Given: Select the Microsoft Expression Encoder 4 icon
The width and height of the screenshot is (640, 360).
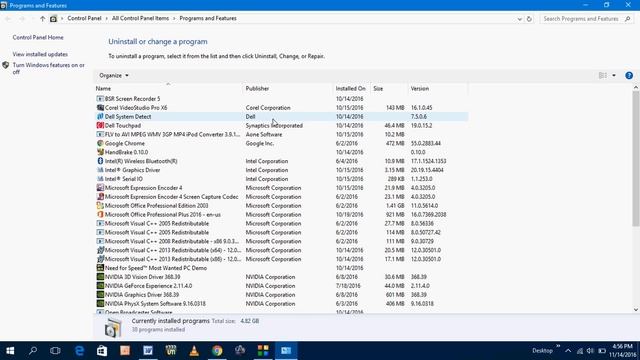Looking at the screenshot, I should point(100,188).
